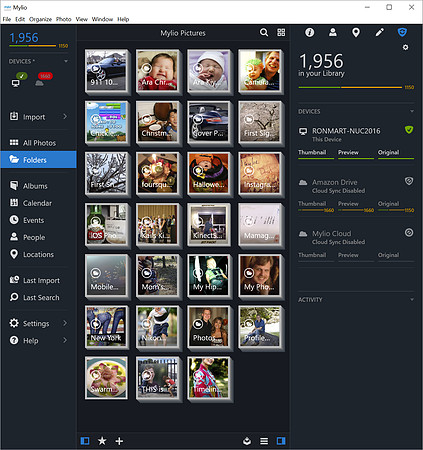Click the star rating filter icon
This screenshot has width=423, height=450.
point(102,441)
